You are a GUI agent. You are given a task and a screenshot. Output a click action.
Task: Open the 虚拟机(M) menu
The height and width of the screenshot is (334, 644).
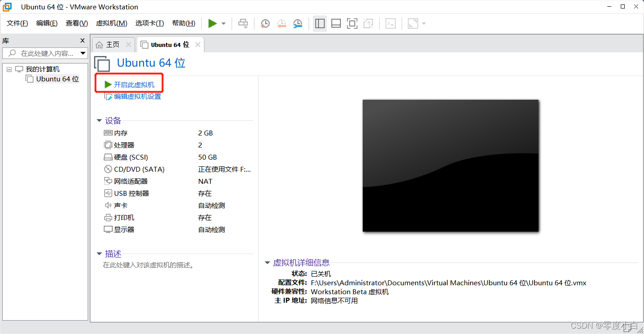click(112, 23)
